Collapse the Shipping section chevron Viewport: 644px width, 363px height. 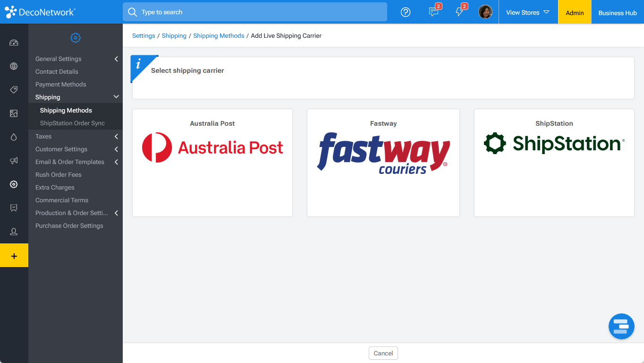(116, 97)
